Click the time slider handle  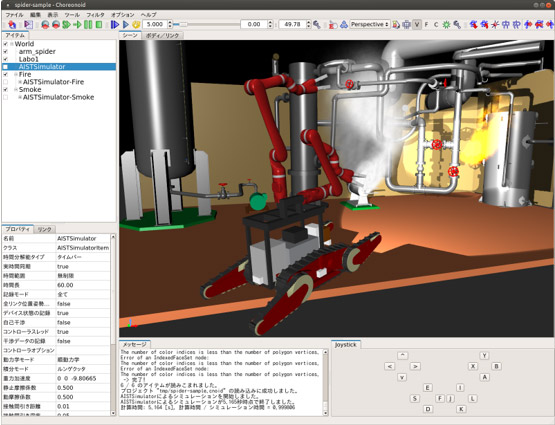coord(176,24)
